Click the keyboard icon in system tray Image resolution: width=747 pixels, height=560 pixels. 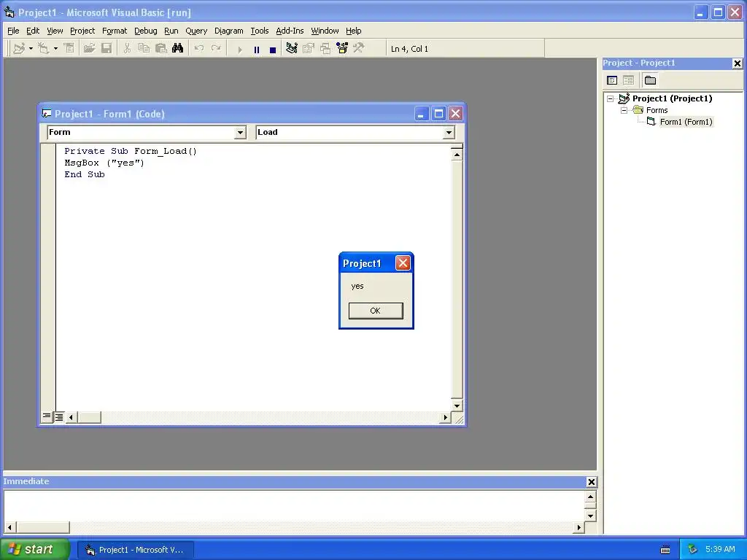point(665,550)
